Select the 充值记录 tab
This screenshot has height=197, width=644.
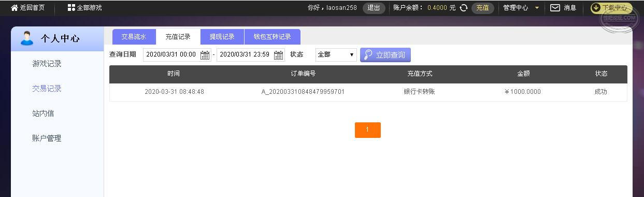[178, 37]
